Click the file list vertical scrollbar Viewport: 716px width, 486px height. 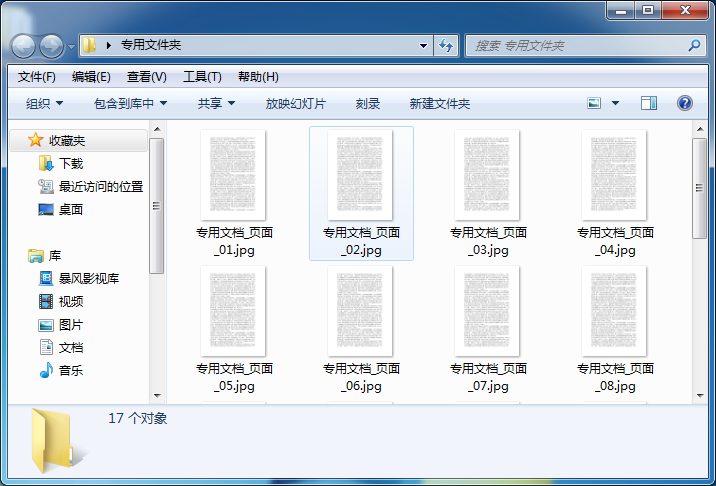(x=700, y=270)
